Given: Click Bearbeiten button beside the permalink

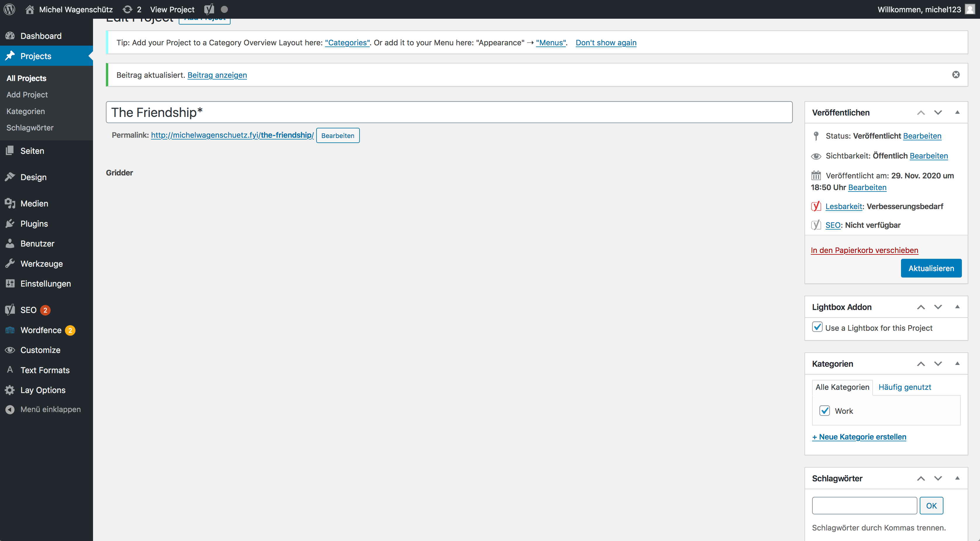Looking at the screenshot, I should point(338,136).
